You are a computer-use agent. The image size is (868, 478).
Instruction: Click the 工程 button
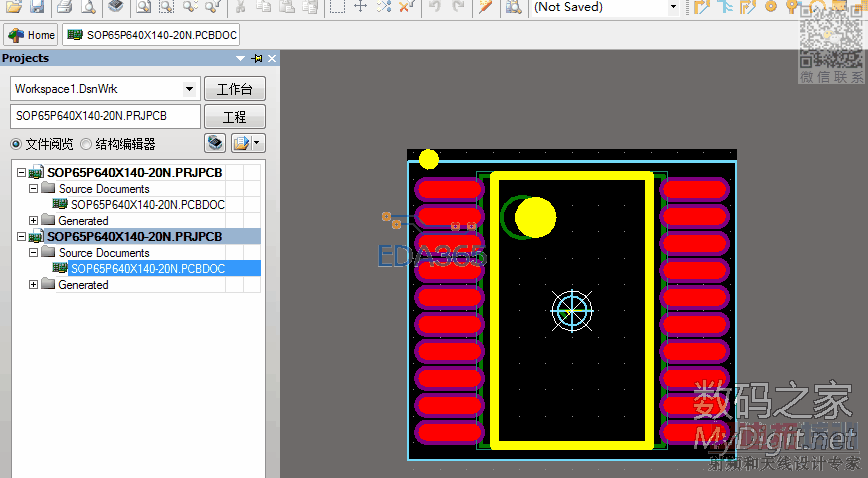(x=234, y=116)
